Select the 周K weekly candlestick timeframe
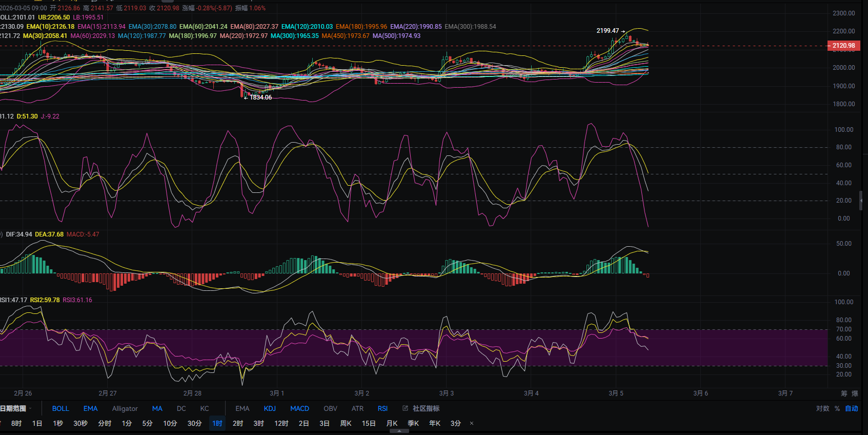Screen dimensions: 868x435 pos(346,423)
